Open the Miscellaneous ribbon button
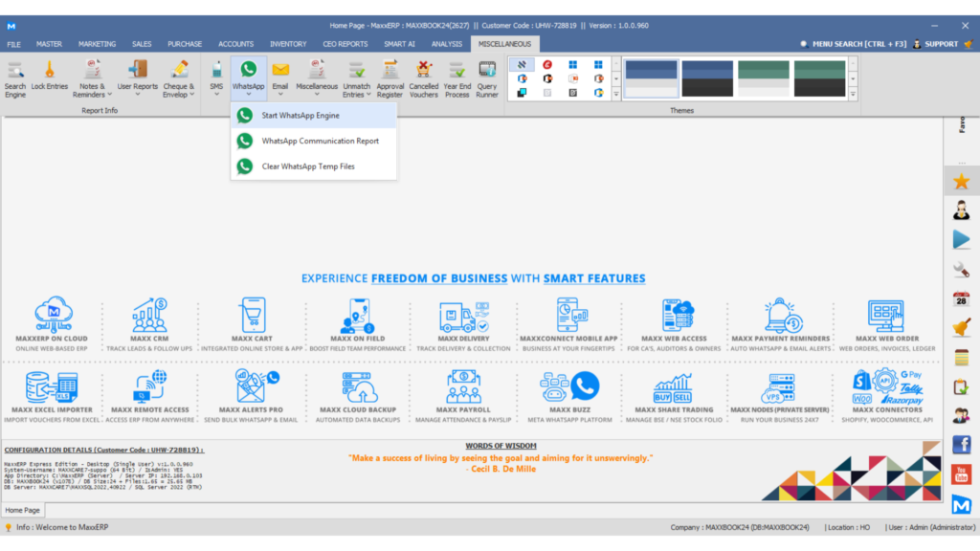Image resolution: width=980 pixels, height=551 pixels. pos(317,79)
